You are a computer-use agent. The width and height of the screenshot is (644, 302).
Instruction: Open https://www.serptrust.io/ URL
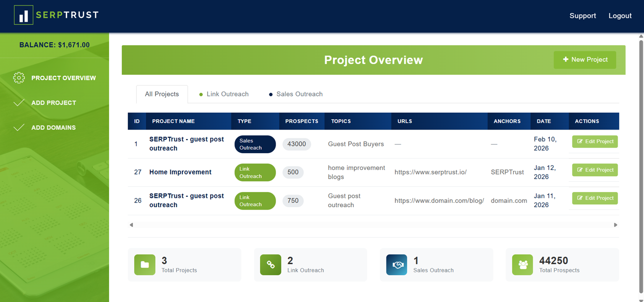430,172
